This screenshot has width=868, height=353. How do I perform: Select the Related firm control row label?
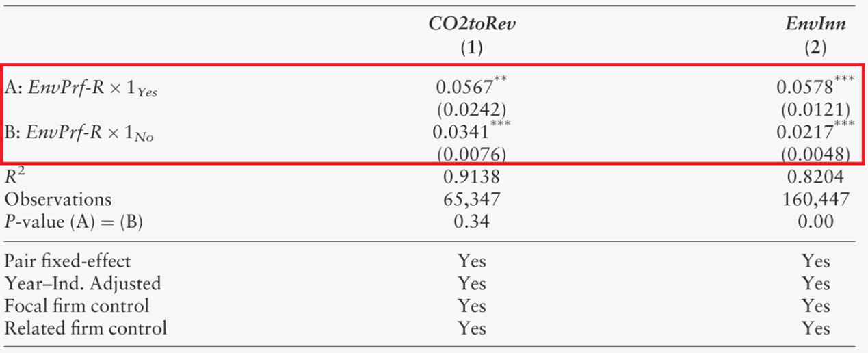tap(86, 328)
